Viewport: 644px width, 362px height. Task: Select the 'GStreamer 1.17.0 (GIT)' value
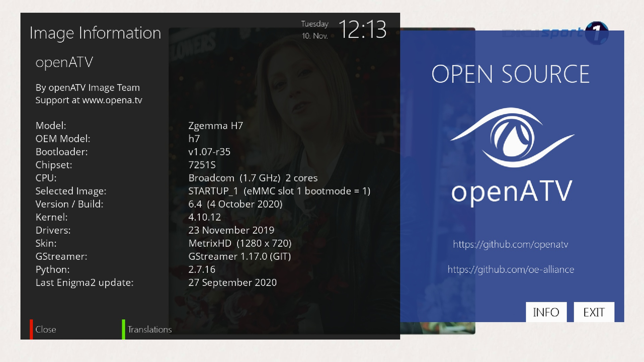tap(239, 256)
